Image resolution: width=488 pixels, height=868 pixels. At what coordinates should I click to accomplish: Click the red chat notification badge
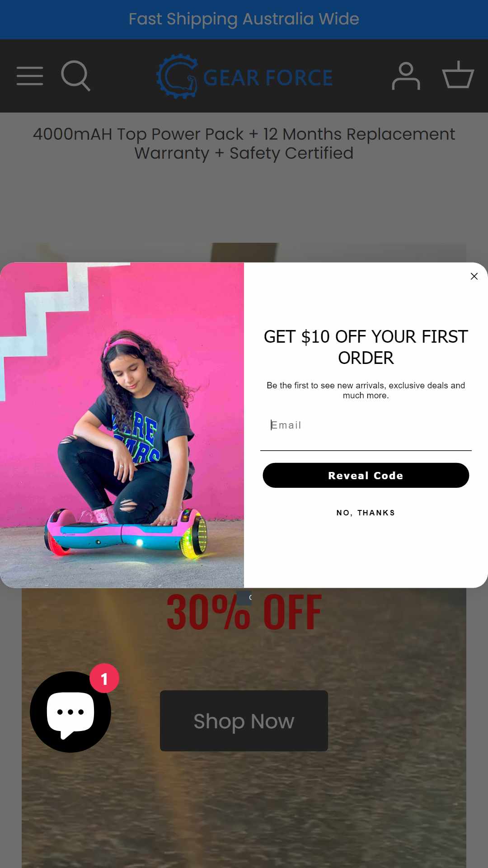(x=104, y=678)
